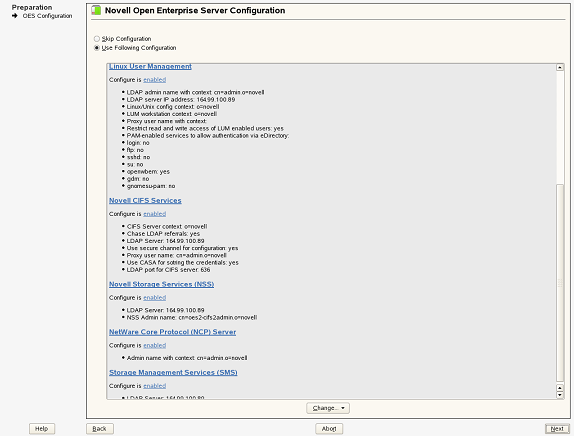Click Chase LDAP referrals line

point(163,234)
